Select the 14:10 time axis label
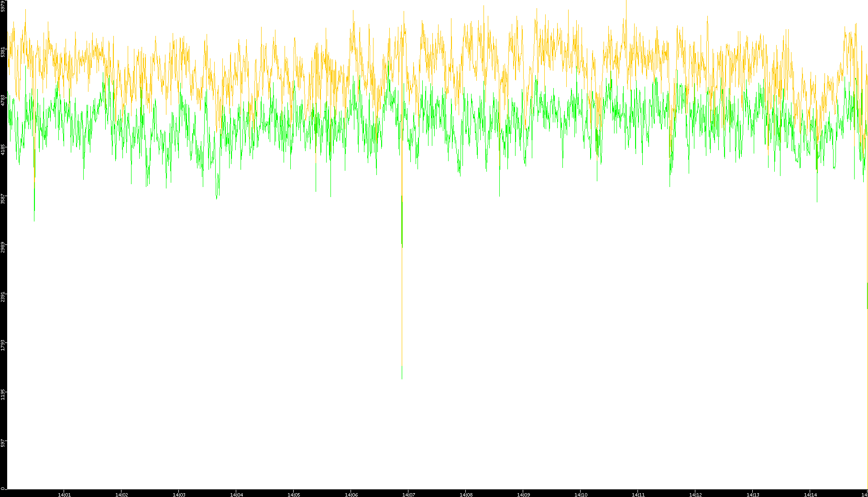This screenshot has height=497, width=868. 581,495
